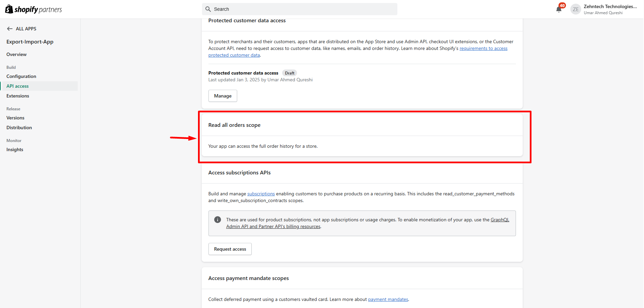Image resolution: width=644 pixels, height=308 pixels.
Task: Open the Distribution page
Action: [19, 128]
